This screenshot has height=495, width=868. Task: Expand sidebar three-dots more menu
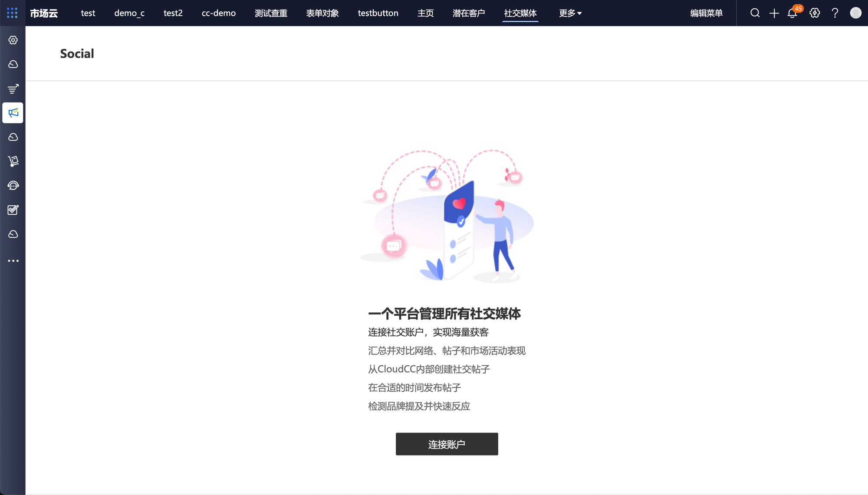(x=13, y=261)
